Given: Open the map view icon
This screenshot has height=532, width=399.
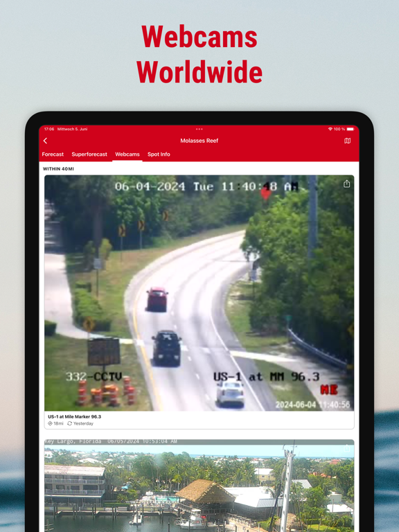Looking at the screenshot, I should point(348,141).
